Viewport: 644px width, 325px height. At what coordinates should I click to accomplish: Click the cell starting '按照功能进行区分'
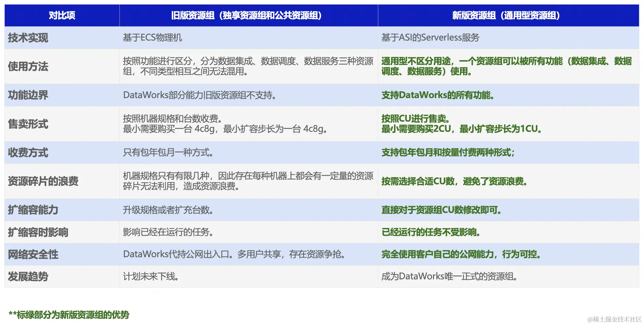coord(248,66)
